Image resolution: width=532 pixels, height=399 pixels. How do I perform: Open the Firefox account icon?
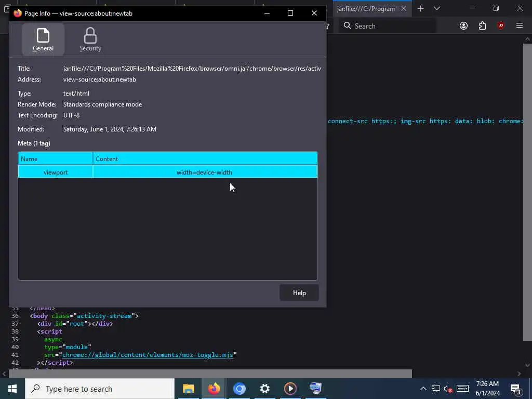point(463,26)
